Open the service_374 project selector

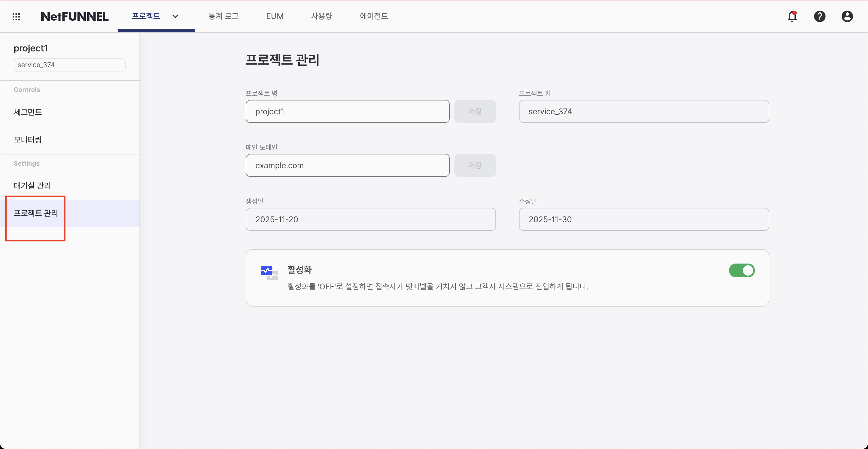tap(69, 65)
